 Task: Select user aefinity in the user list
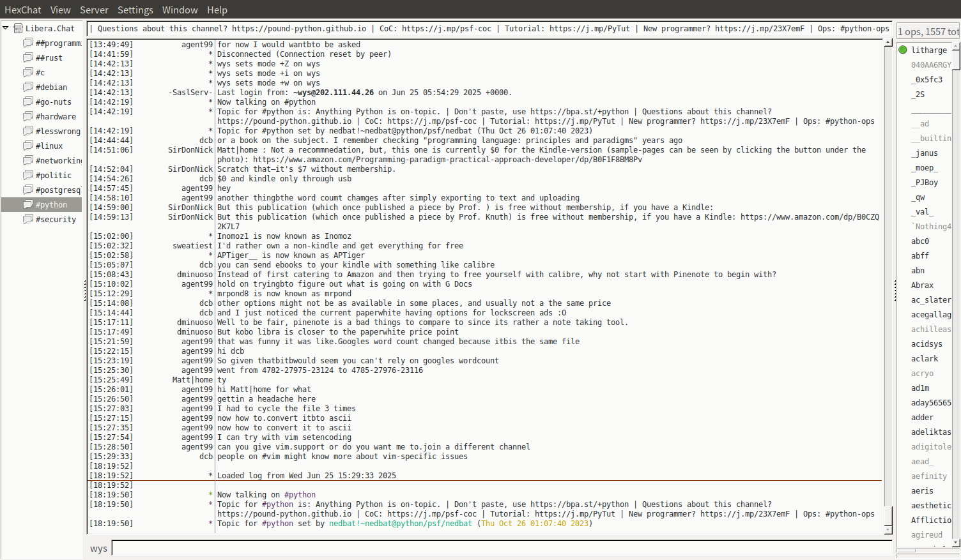pos(929,476)
